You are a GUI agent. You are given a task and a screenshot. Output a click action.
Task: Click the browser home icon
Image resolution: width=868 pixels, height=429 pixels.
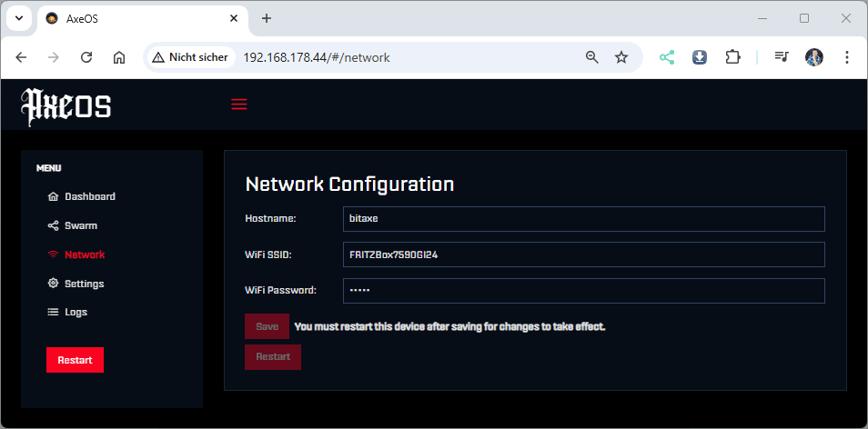119,57
